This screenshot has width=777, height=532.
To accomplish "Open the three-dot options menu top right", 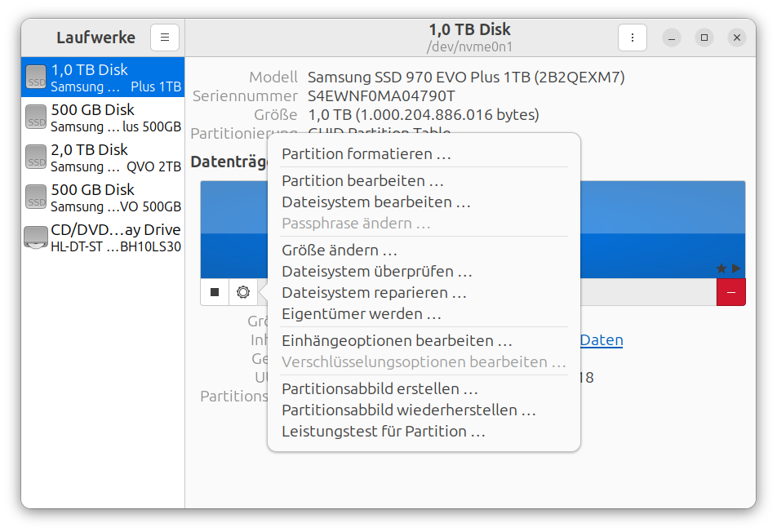I will coord(633,37).
